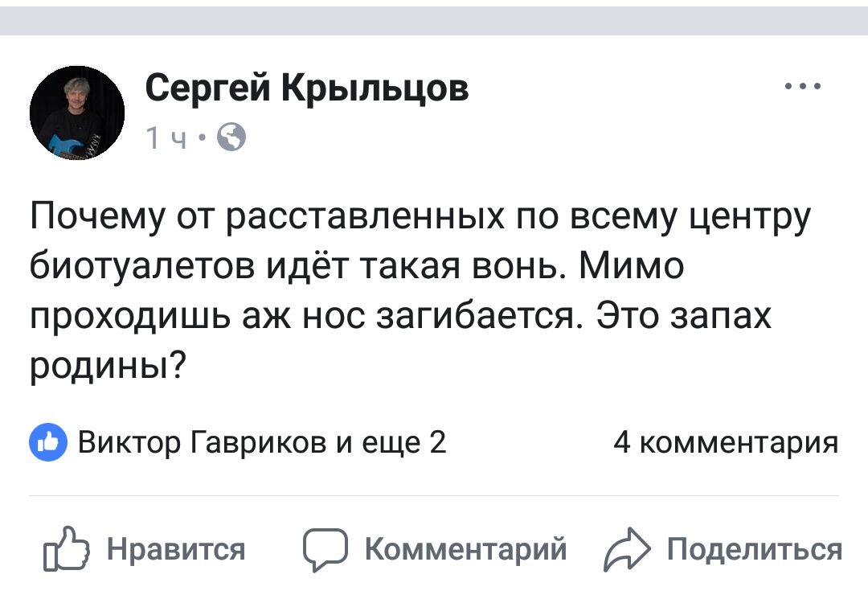Open Сергей Крыльцов's profile picture
868x599 pixels.
pyautogui.click(x=77, y=113)
